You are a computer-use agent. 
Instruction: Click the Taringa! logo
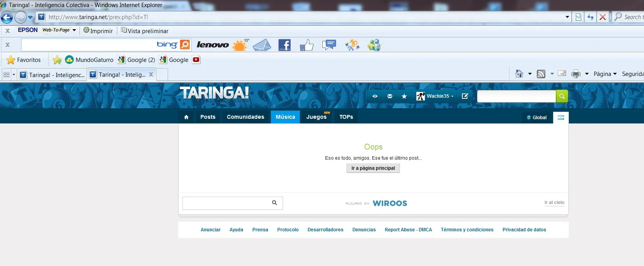pos(214,94)
